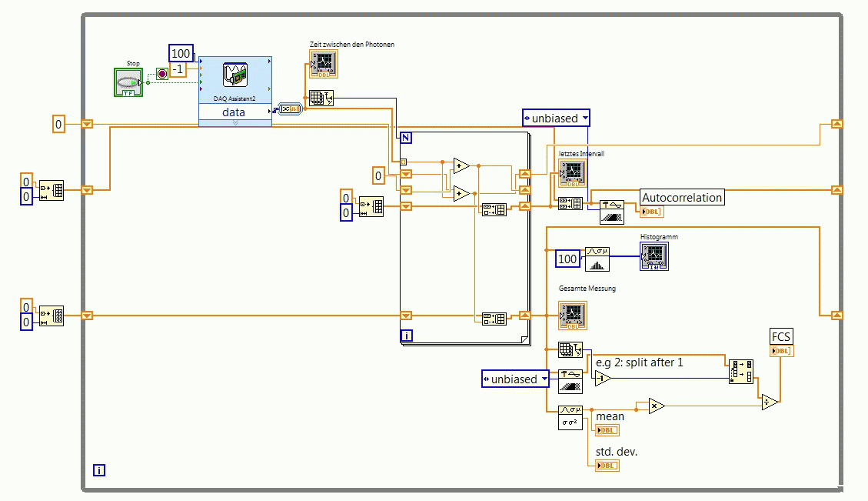Image resolution: width=868 pixels, height=501 pixels.
Task: Click AutoCorrelation VI next to lower unbiased
Action: 570,381
